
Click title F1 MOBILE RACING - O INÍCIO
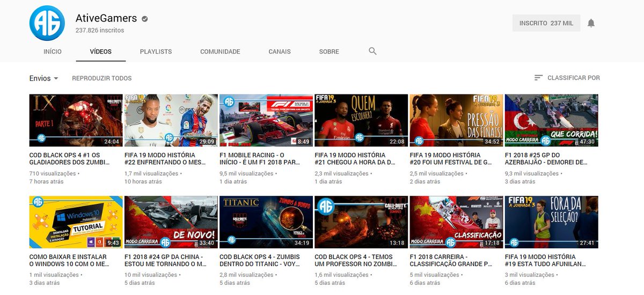point(260,159)
